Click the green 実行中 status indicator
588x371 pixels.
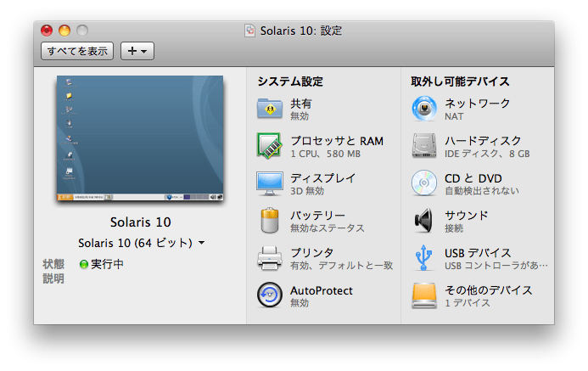(x=84, y=264)
